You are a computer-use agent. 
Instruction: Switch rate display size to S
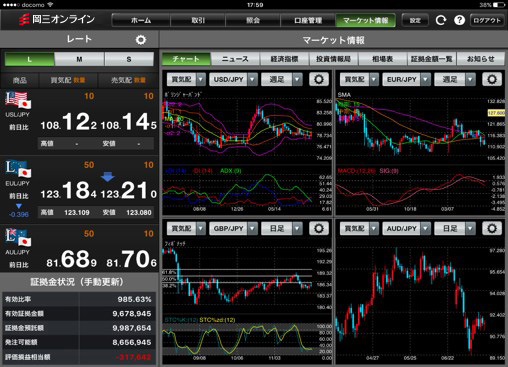point(129,59)
